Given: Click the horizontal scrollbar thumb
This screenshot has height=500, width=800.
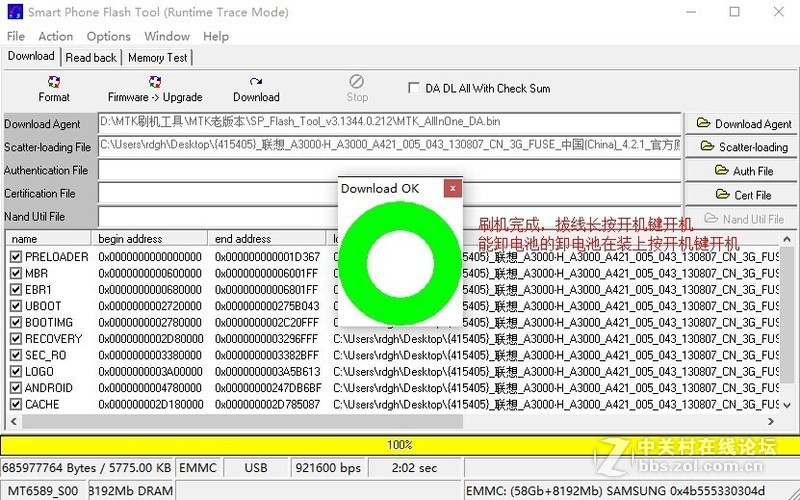Looking at the screenshot, I should coord(242,421).
